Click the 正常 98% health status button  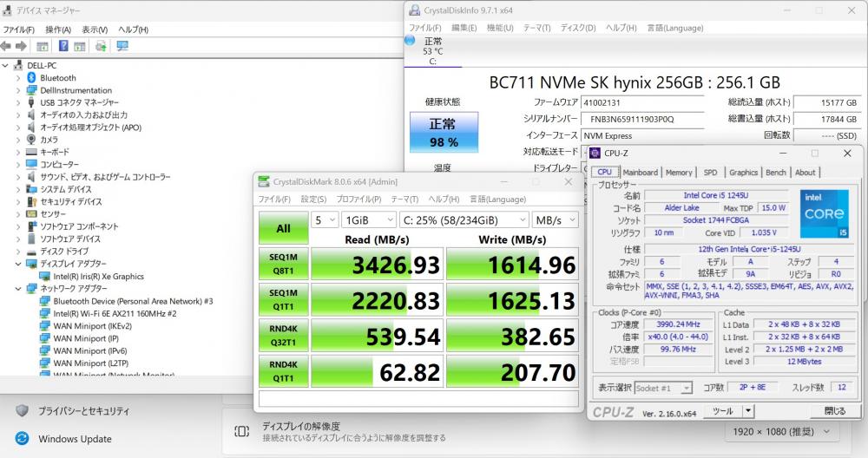(444, 132)
